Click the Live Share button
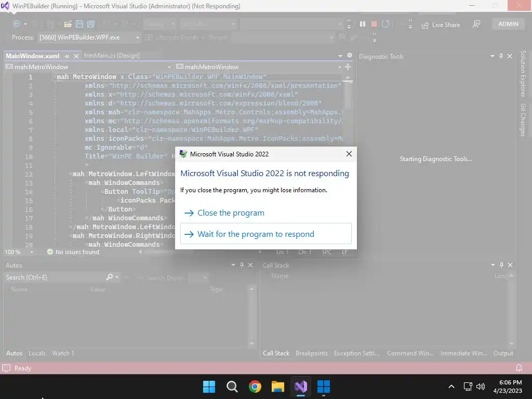532x399 pixels. pyautogui.click(x=441, y=25)
